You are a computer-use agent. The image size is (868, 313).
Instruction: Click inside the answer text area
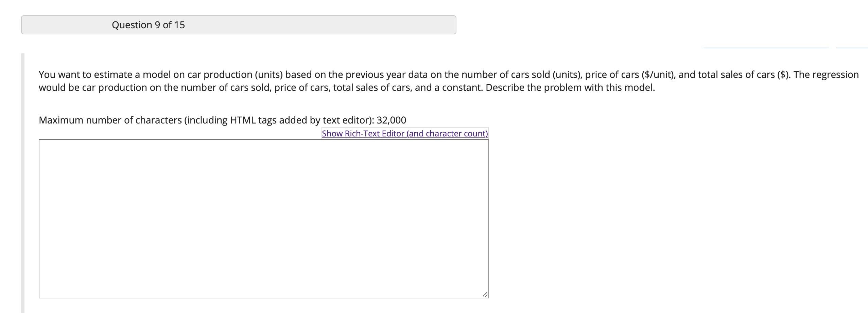(263, 218)
